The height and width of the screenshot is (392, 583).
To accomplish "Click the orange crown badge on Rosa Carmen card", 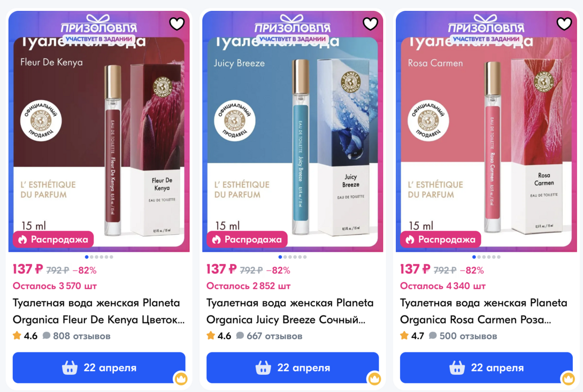I will pyautogui.click(x=568, y=379).
